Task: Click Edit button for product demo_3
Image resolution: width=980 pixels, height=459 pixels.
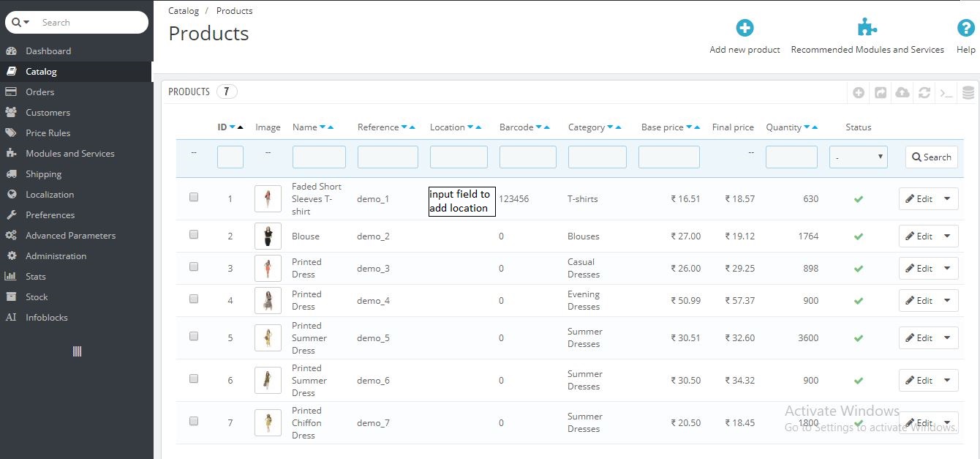Action: tap(919, 269)
